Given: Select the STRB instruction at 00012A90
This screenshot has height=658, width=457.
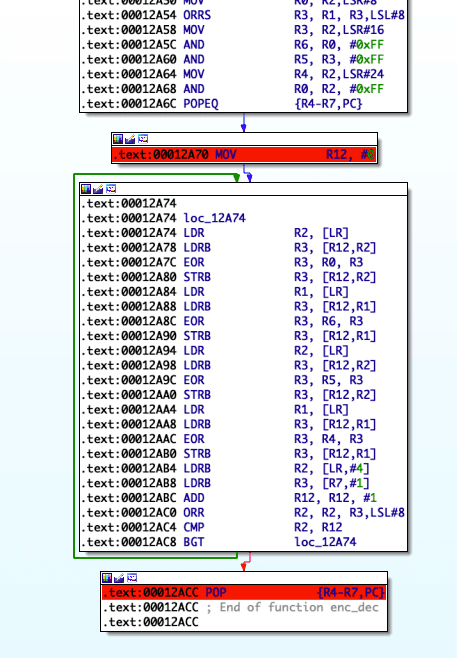Looking at the screenshot, I should pos(229,336).
